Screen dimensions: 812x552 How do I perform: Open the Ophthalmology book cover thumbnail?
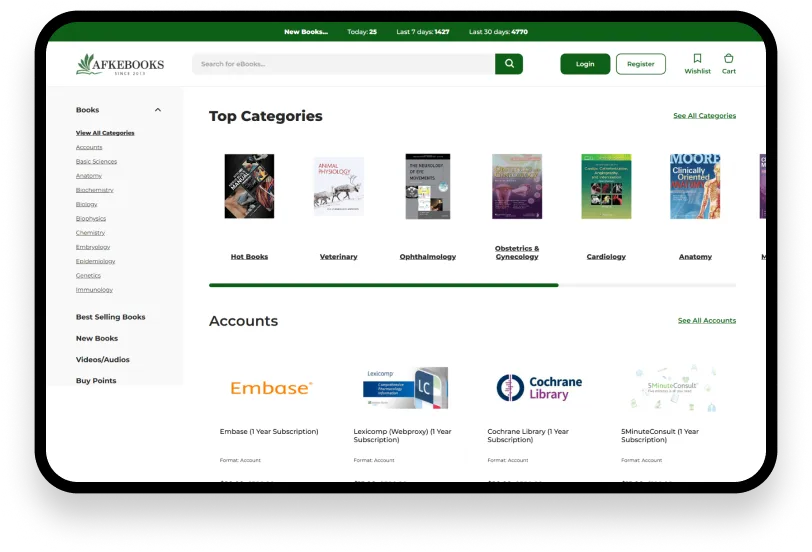tap(428, 186)
